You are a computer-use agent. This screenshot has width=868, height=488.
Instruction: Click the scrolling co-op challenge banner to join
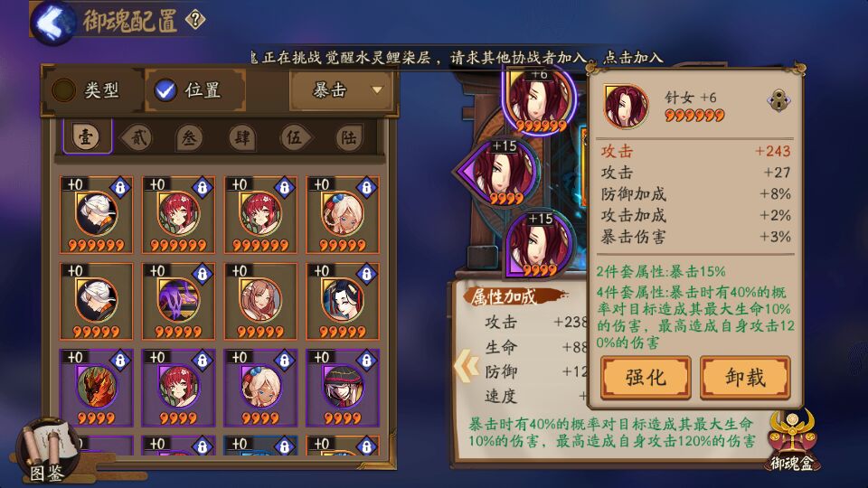[x=455, y=58]
